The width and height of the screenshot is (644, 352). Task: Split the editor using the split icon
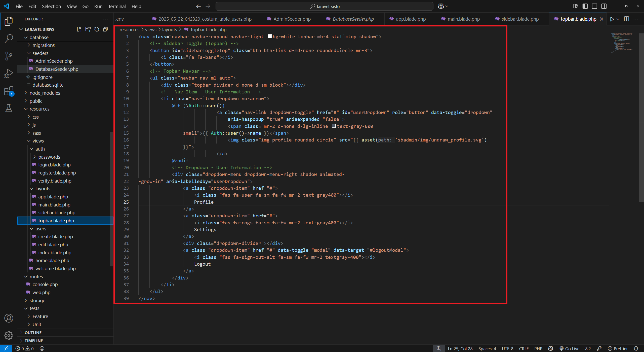(626, 19)
